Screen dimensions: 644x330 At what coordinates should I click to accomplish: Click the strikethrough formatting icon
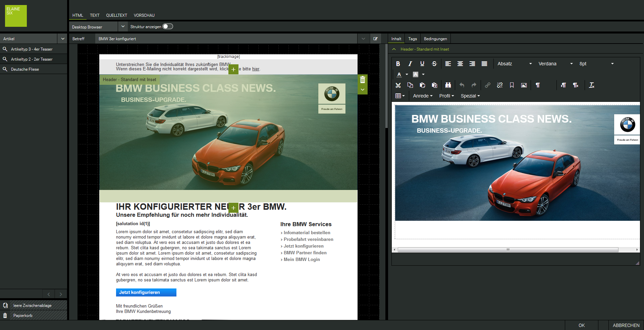[434, 64]
